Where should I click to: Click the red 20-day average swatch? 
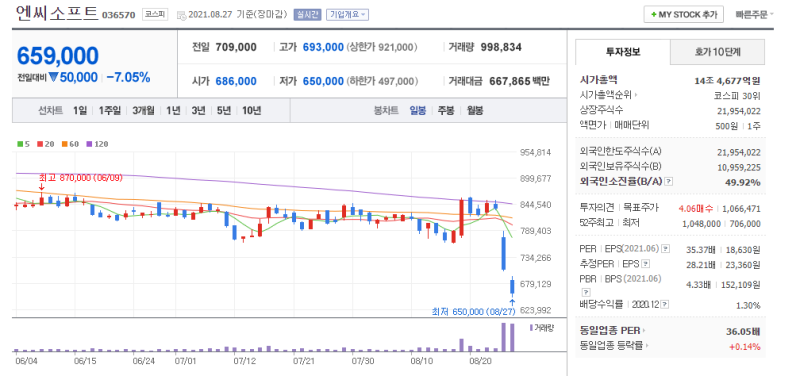(40, 144)
